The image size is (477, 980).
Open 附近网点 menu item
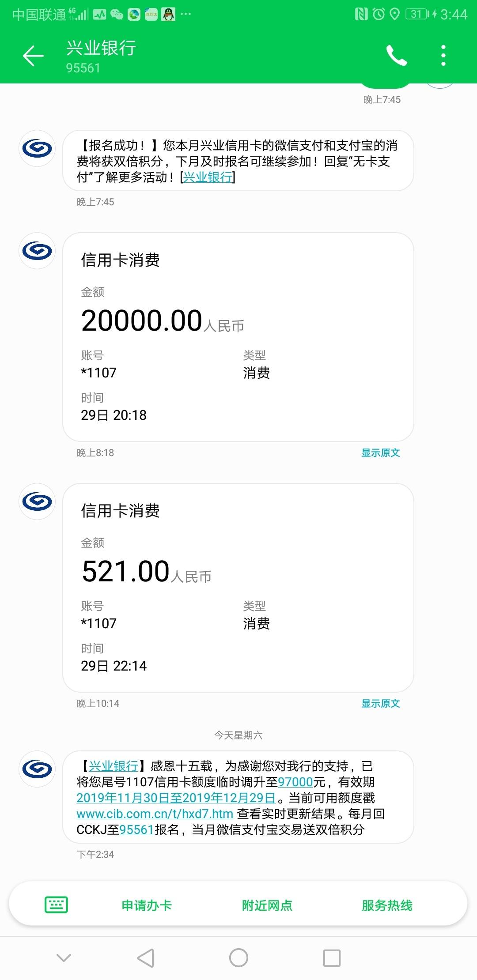[267, 905]
